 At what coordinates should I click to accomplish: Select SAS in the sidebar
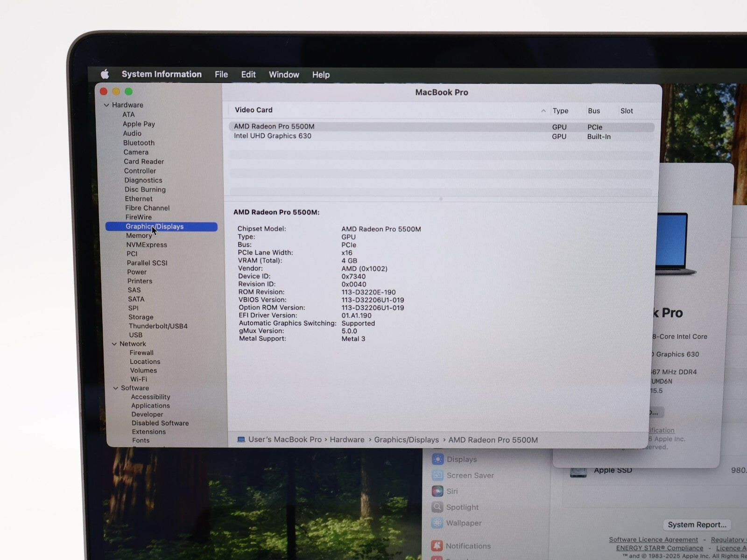[x=134, y=290]
